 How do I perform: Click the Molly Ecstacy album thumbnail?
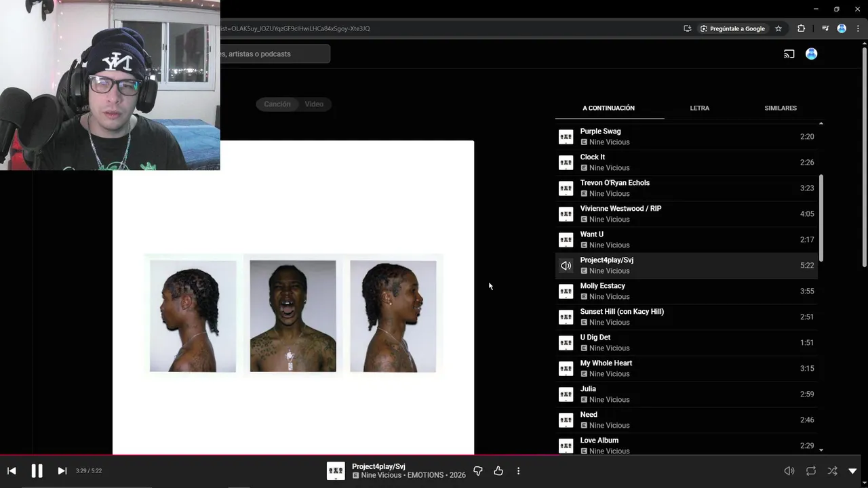566,291
